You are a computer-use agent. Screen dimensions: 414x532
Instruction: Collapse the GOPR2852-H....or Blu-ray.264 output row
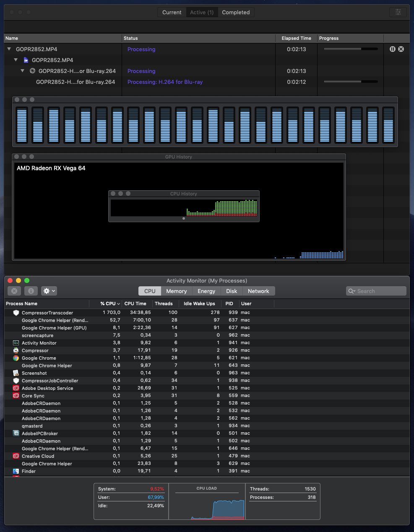coord(23,71)
